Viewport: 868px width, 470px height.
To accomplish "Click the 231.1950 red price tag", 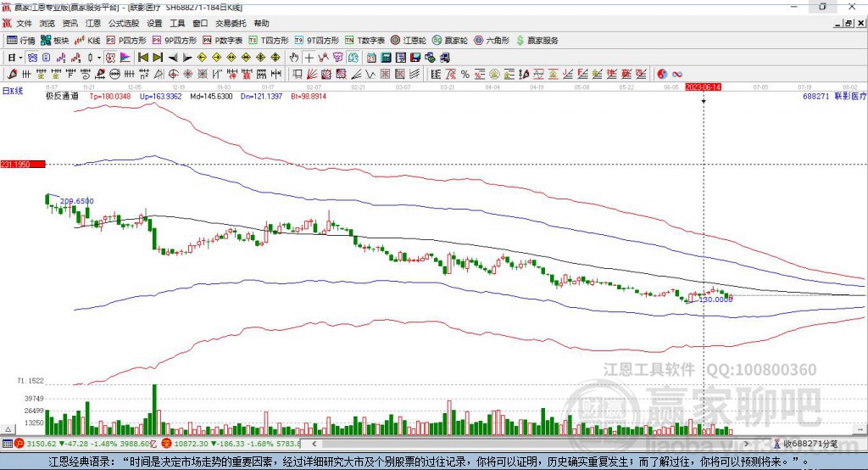I will 23,164.
